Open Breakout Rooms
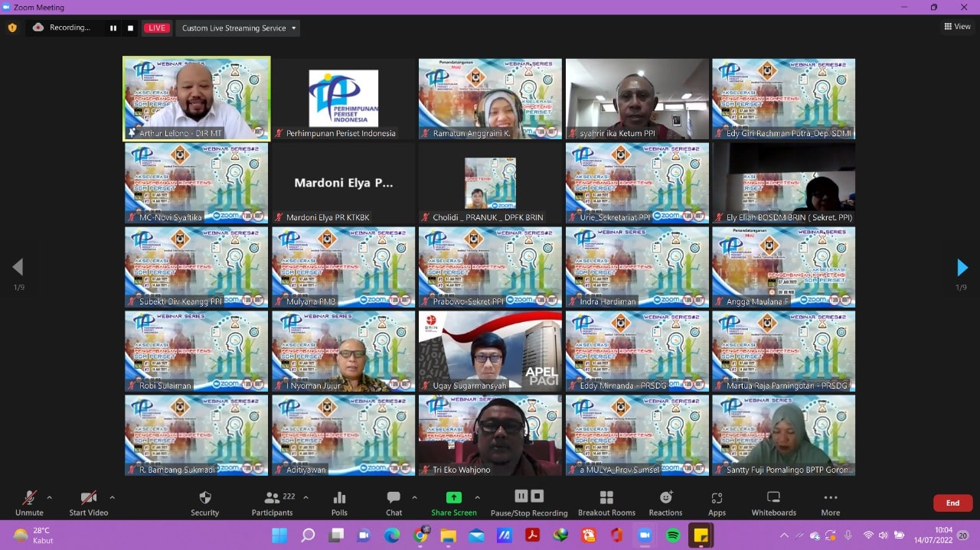Viewport: 980px width, 550px height. tap(606, 498)
